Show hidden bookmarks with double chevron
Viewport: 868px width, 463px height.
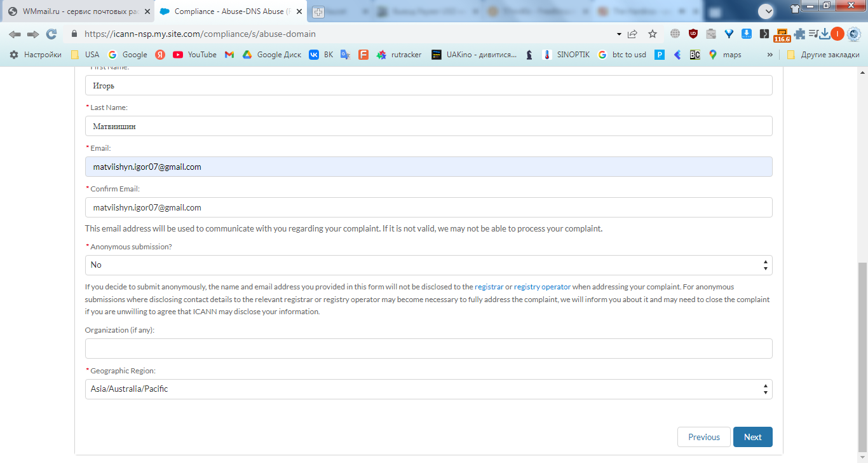click(770, 55)
